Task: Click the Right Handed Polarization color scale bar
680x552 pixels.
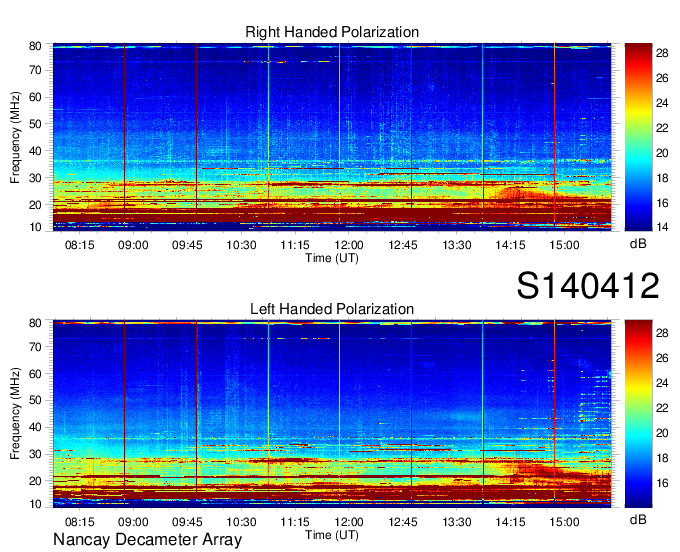Action: tap(638, 137)
